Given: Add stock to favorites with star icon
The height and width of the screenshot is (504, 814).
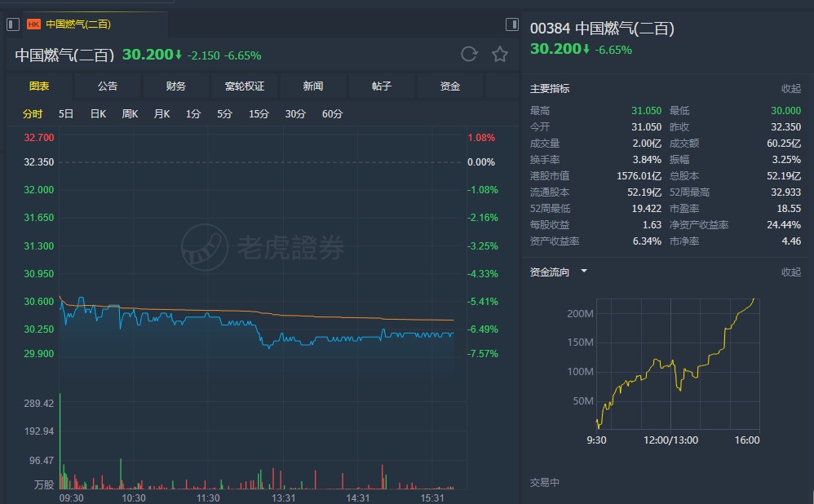Looking at the screenshot, I should [x=499, y=54].
